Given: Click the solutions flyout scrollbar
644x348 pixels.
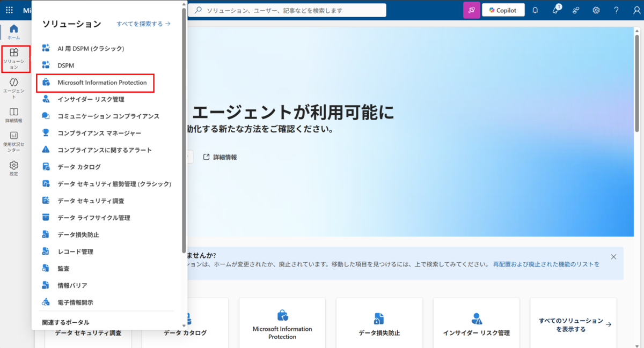Looking at the screenshot, I should point(184,131).
